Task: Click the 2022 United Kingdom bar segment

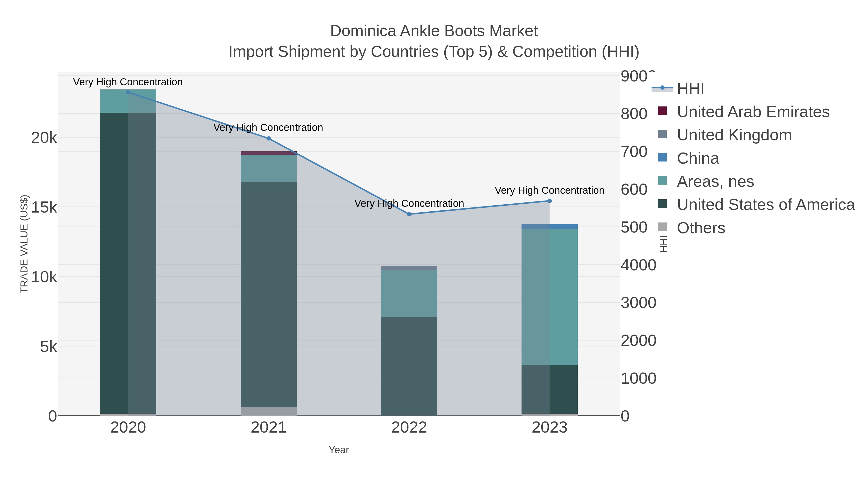Action: (x=409, y=268)
